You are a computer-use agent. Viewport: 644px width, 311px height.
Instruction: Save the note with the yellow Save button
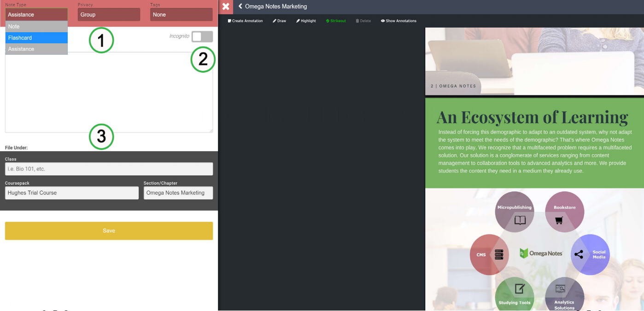(109, 231)
